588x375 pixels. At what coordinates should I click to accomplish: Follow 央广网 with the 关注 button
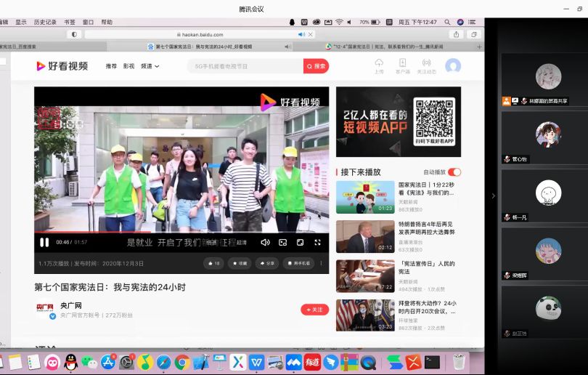click(314, 310)
